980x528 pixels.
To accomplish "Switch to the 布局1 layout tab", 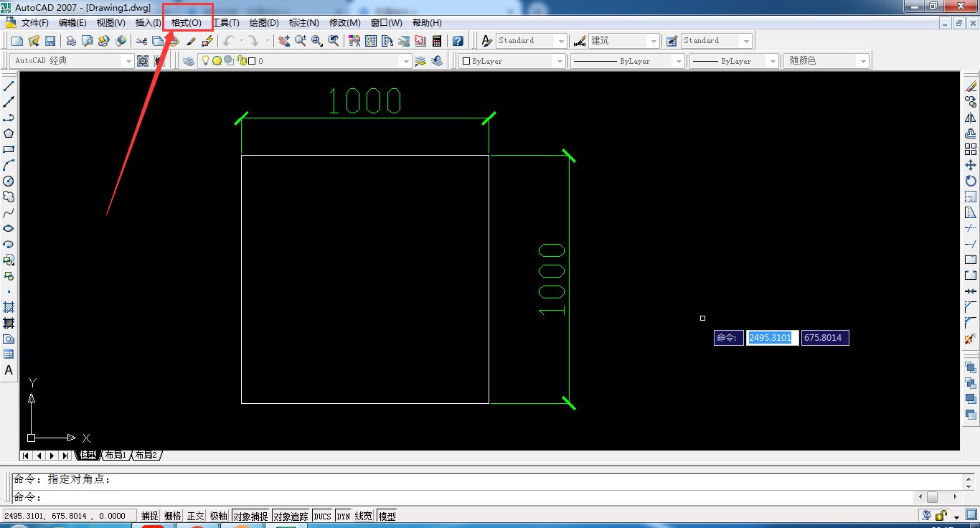I will point(115,456).
